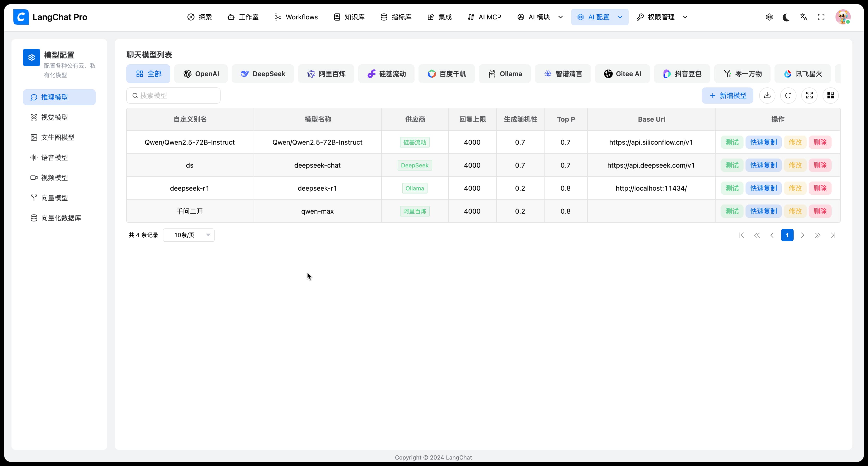
Task: Click 测试 for Qwen2.5-72B-Instruct row
Action: 732,142
